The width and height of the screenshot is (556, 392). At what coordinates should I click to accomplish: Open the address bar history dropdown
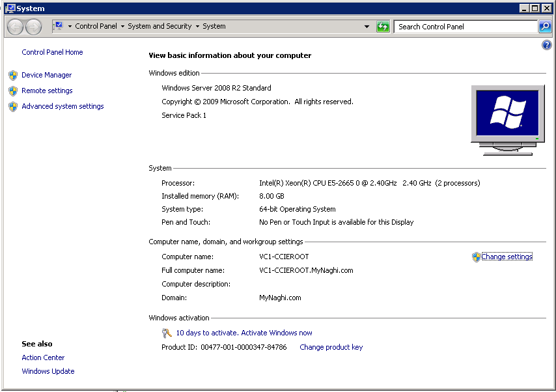[367, 27]
